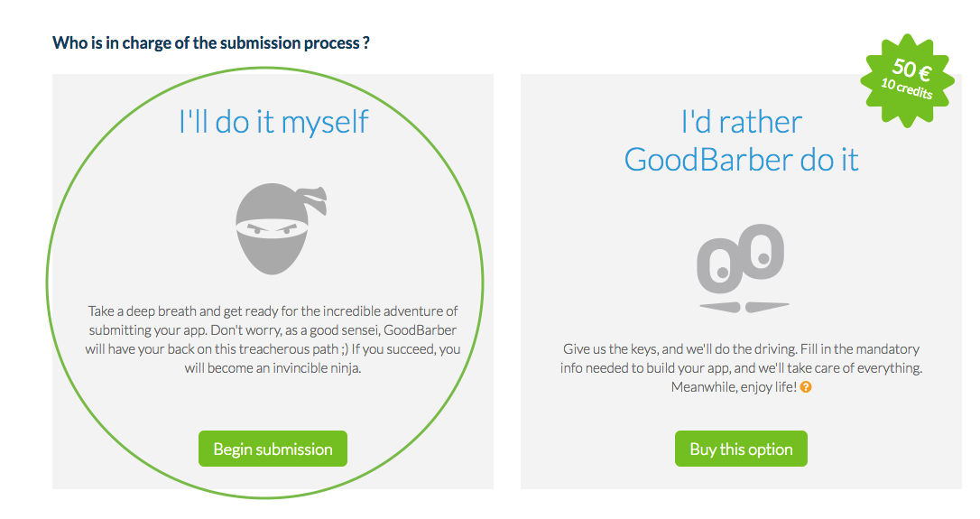
Task: Click "Meanwhile, enjoy life!" text
Action: click(734, 387)
